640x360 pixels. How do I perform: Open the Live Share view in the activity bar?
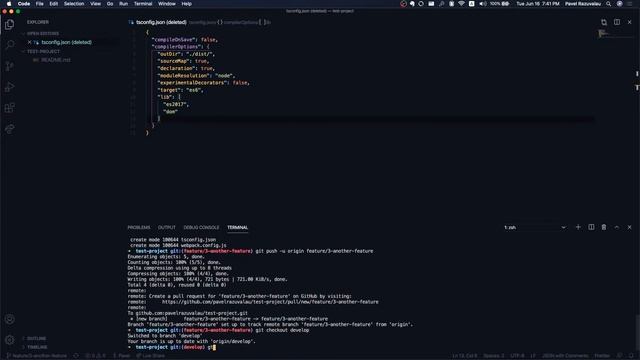coord(9,129)
